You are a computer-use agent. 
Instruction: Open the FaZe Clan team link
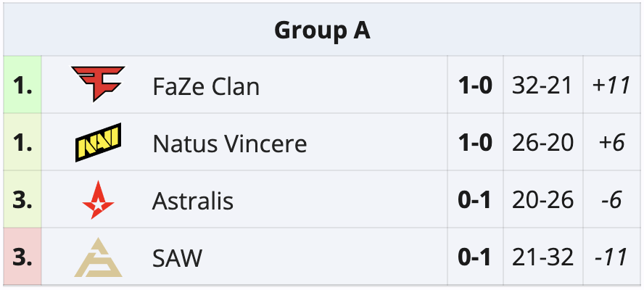[x=206, y=87]
